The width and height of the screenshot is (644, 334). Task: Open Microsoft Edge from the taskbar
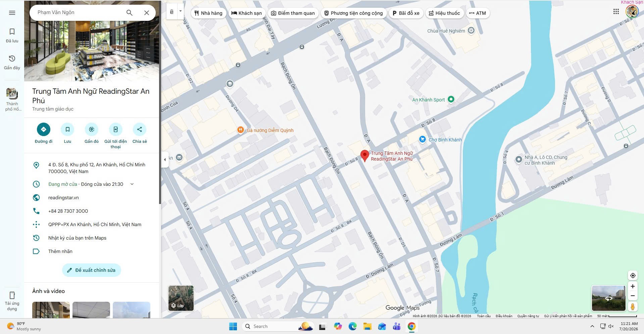click(352, 326)
